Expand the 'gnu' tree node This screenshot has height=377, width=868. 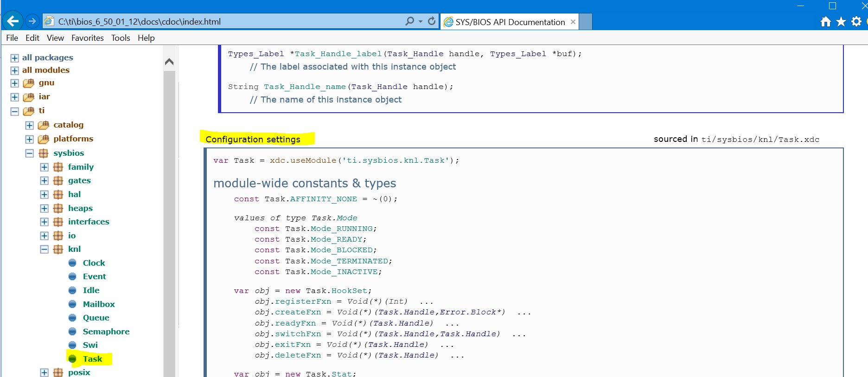coord(15,83)
